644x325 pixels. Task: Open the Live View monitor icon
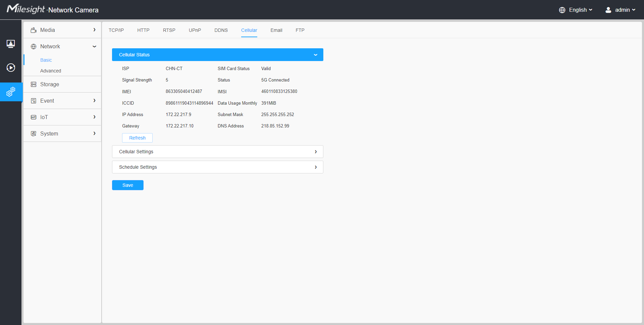pyautogui.click(x=11, y=44)
